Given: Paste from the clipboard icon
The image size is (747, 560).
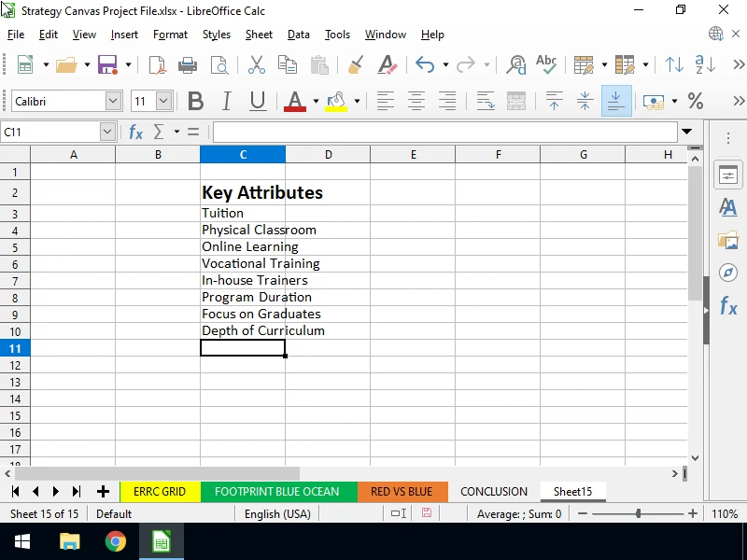Looking at the screenshot, I should coord(319,64).
